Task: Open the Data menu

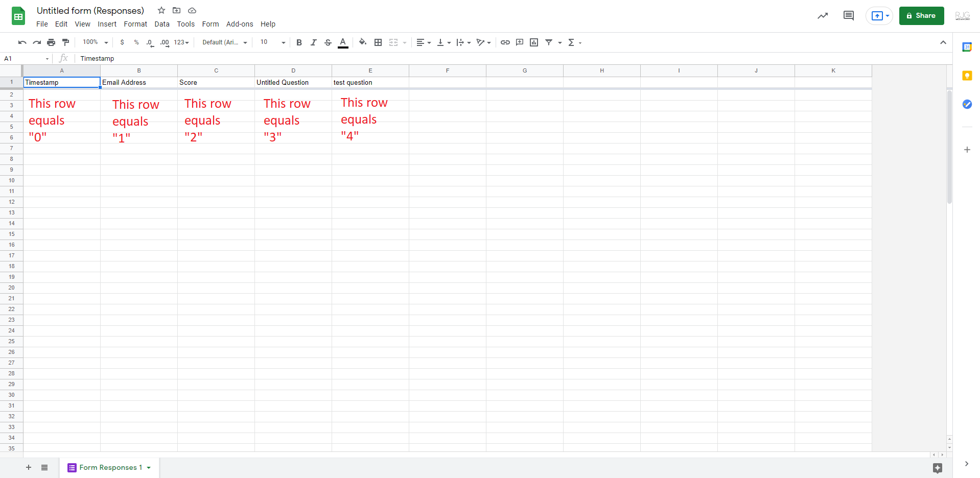Action: coord(162,24)
